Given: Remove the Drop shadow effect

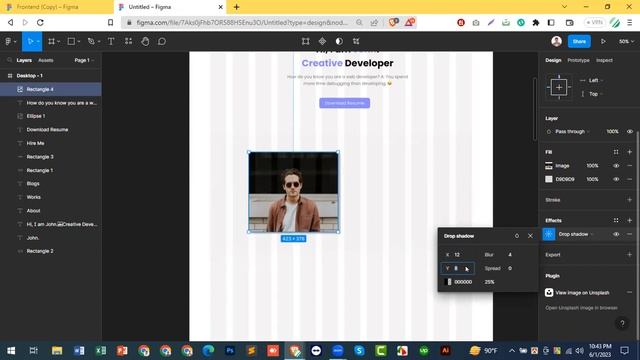Looking at the screenshot, I should (629, 234).
